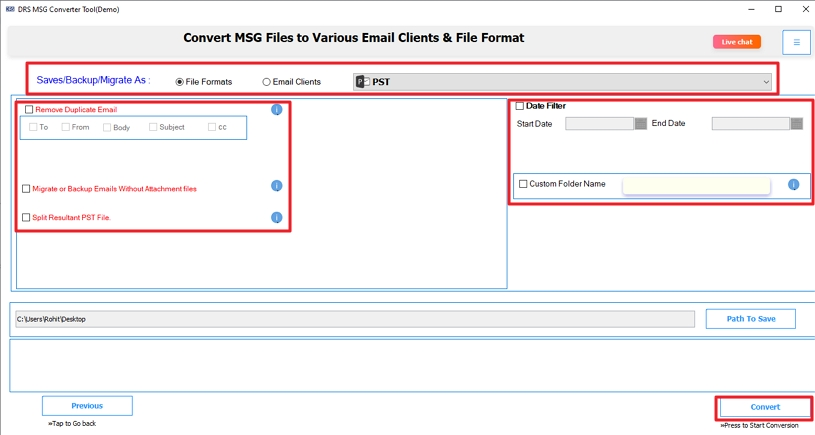Enable the Date Filter checkbox
The image size is (815, 435).
pos(520,106)
